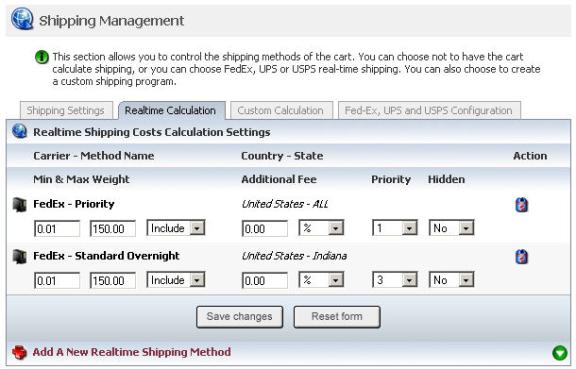Open Priority dropdown showing 1

pyautogui.click(x=395, y=228)
